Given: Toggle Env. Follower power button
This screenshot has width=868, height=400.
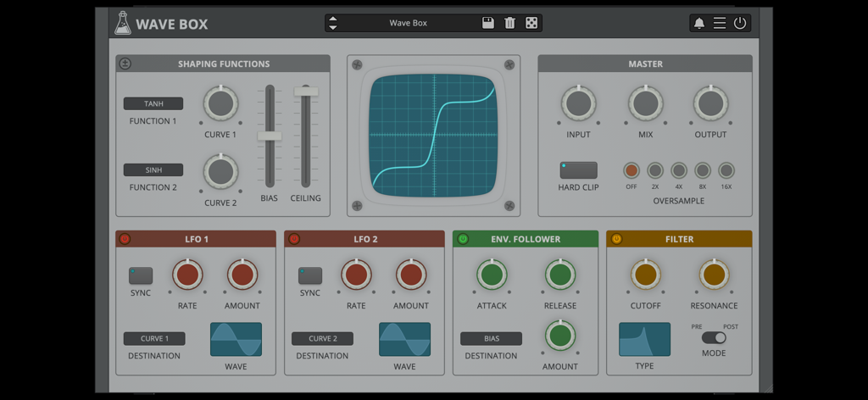Looking at the screenshot, I should click(x=463, y=239).
